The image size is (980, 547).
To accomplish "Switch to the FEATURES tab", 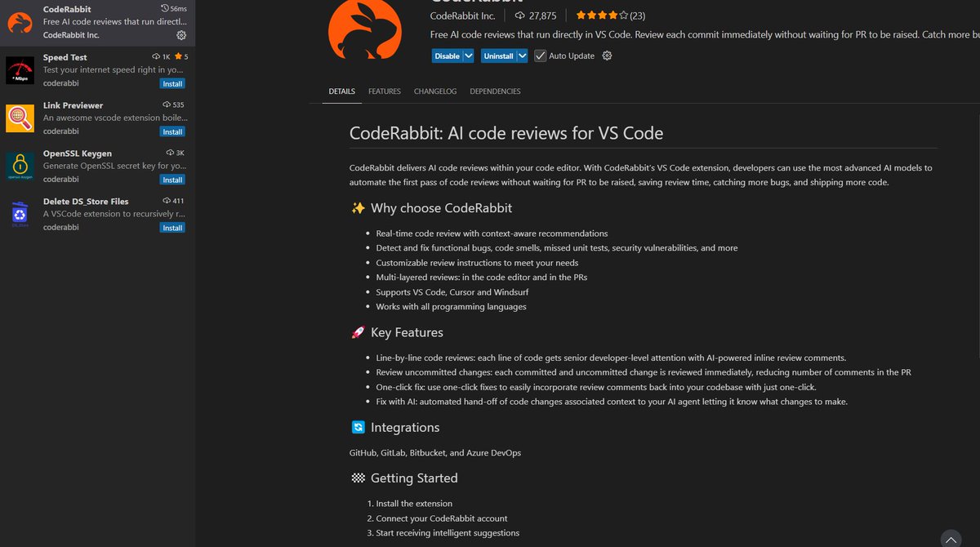I will (x=385, y=91).
